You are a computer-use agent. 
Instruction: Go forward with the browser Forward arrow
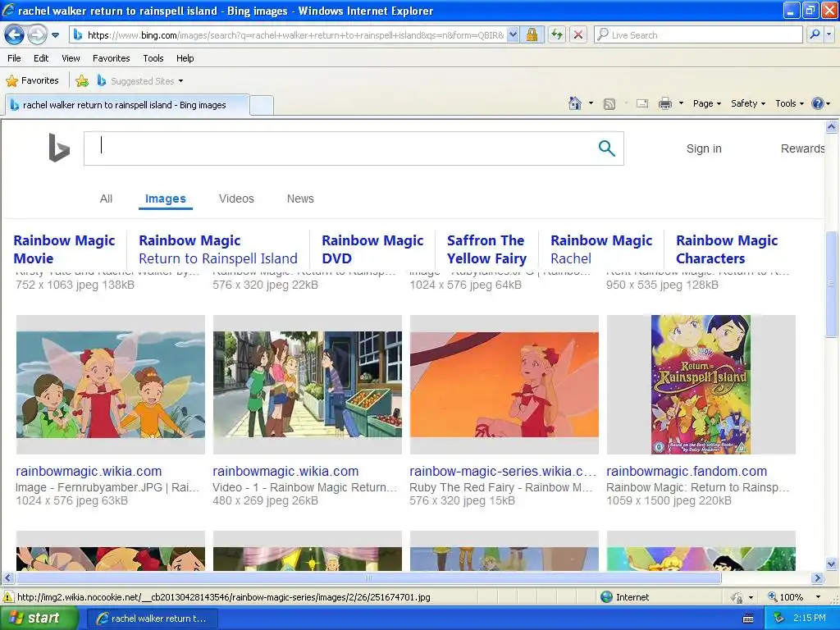(x=37, y=35)
